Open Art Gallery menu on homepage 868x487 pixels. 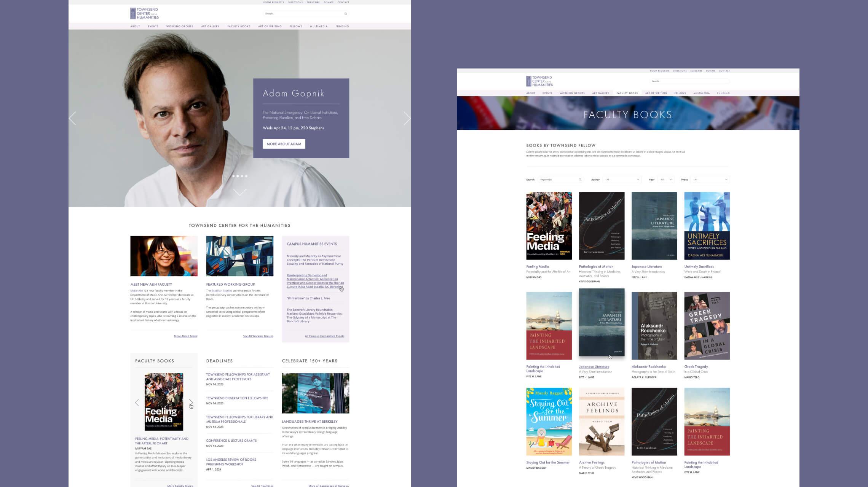pyautogui.click(x=210, y=26)
